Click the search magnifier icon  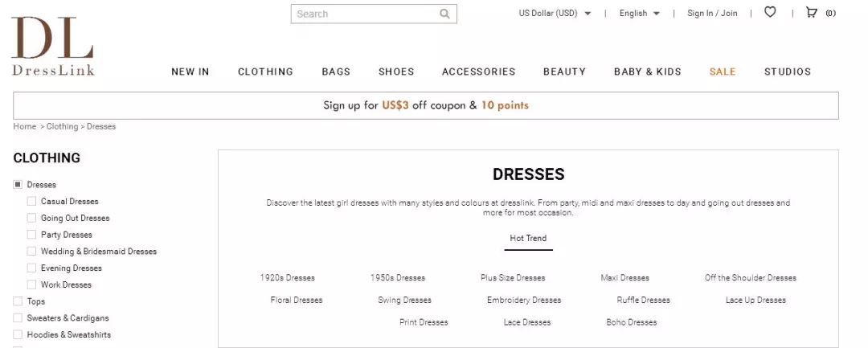click(x=444, y=14)
